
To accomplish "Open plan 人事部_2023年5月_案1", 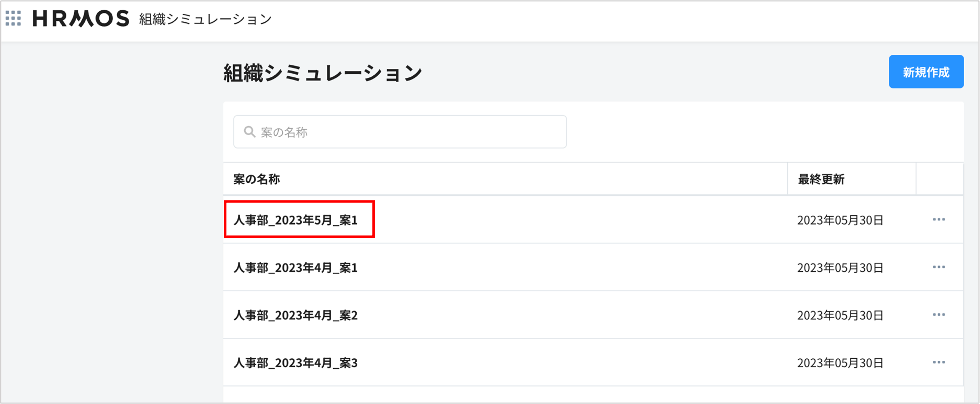I will coord(296,220).
